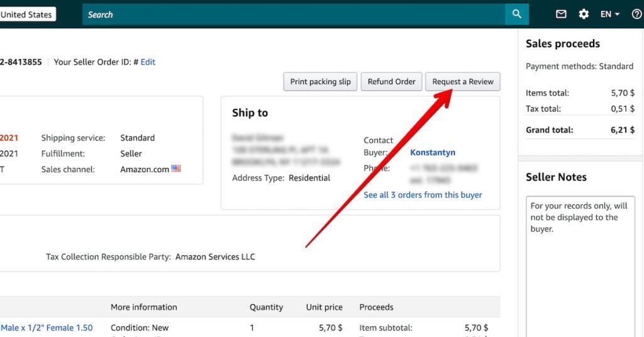Image resolution: width=644 pixels, height=337 pixels.
Task: Expand the EN language dropdown
Action: click(610, 14)
